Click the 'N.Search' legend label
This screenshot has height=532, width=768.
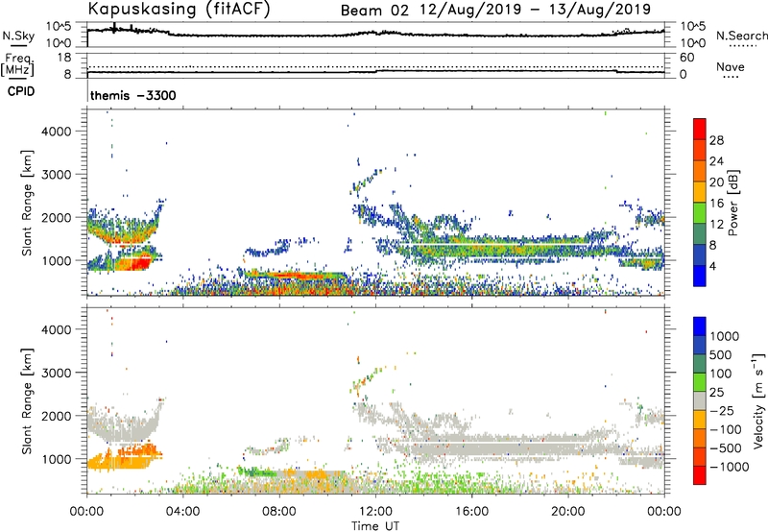pos(741,36)
